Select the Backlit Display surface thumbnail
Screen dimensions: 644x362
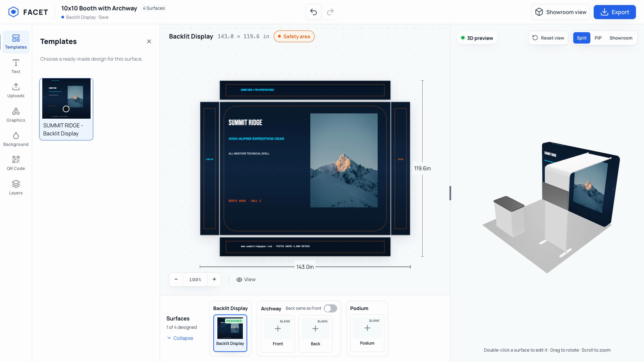point(230,333)
